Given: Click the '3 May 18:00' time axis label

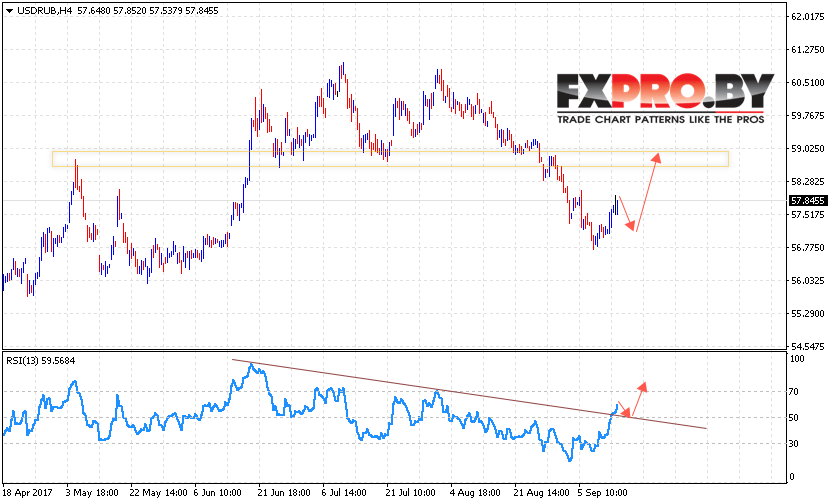Looking at the screenshot, I should click(92, 493).
